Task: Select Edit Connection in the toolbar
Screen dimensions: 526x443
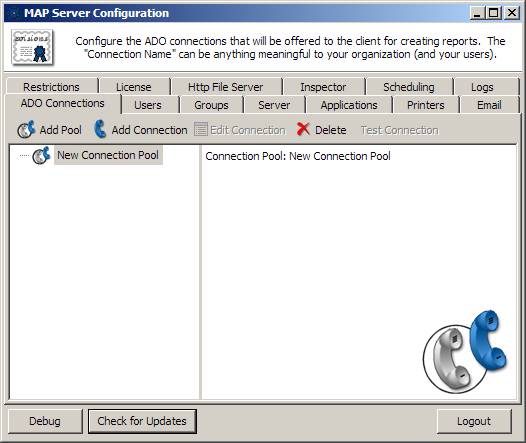Action: 248,130
